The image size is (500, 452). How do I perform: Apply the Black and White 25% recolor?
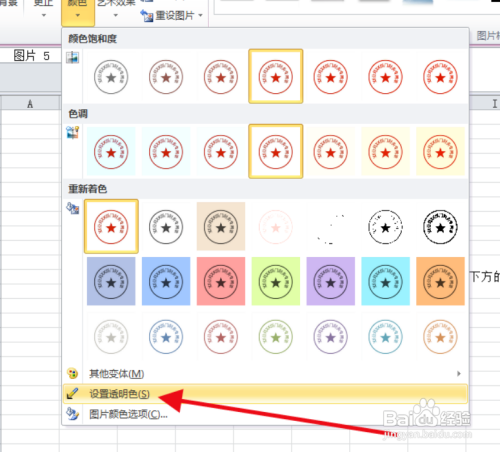pos(331,227)
